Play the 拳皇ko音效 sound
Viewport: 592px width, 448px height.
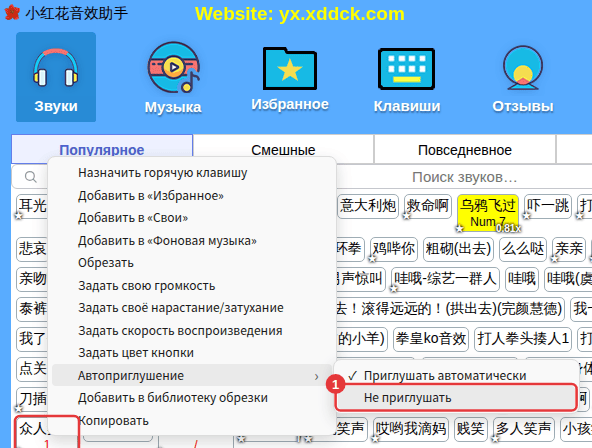pos(431,339)
